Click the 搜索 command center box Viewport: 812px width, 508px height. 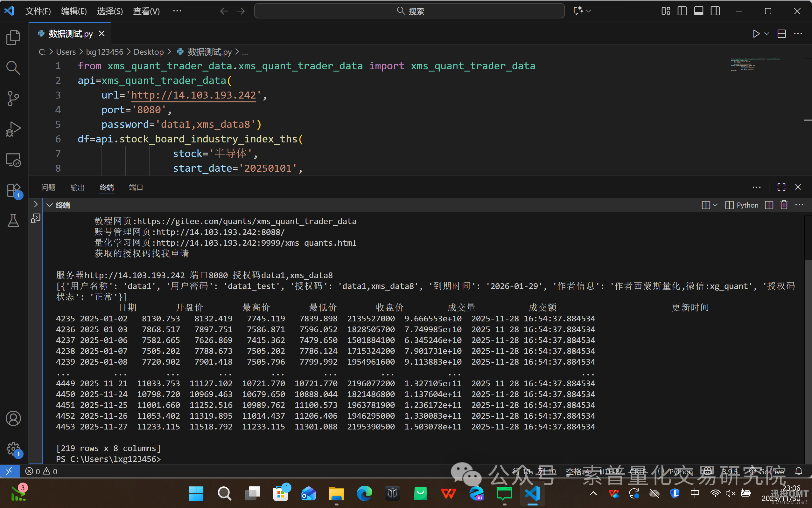click(409, 11)
